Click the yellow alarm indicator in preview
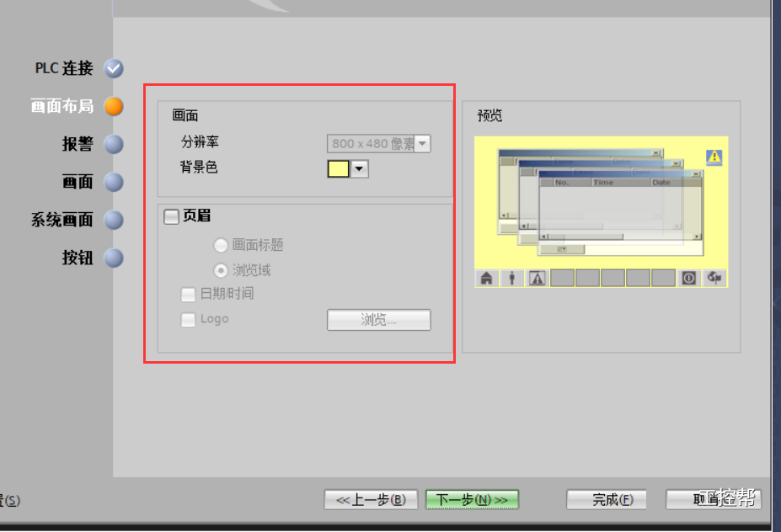This screenshot has height=532, width=781. (714, 157)
